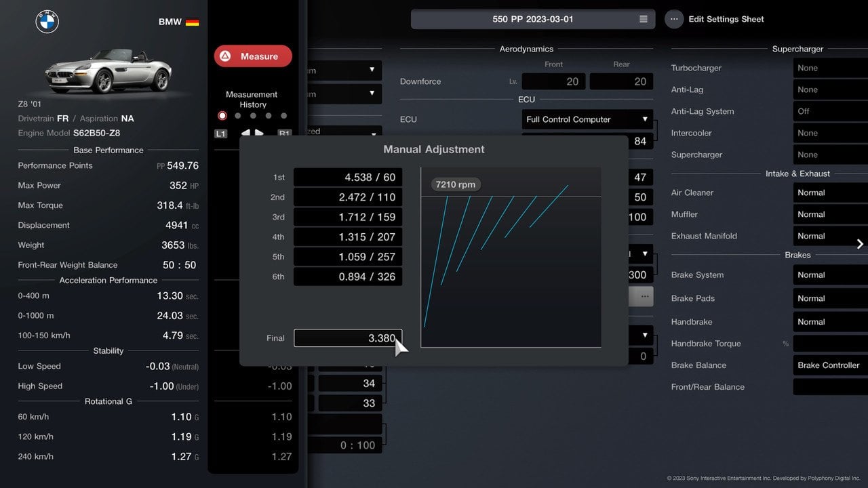Screen dimensions: 868x488
Task: Click the Downforce label in Aerodynamics
Action: pyautogui.click(x=420, y=81)
